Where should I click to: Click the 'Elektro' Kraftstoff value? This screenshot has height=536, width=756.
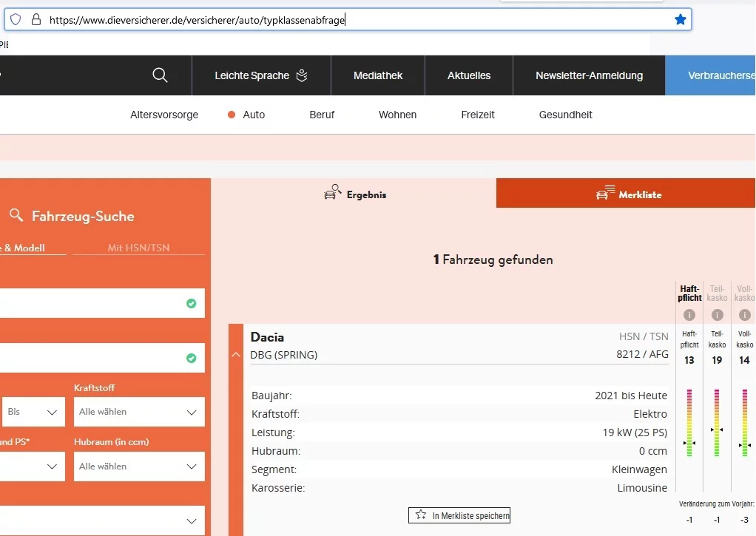(x=650, y=413)
